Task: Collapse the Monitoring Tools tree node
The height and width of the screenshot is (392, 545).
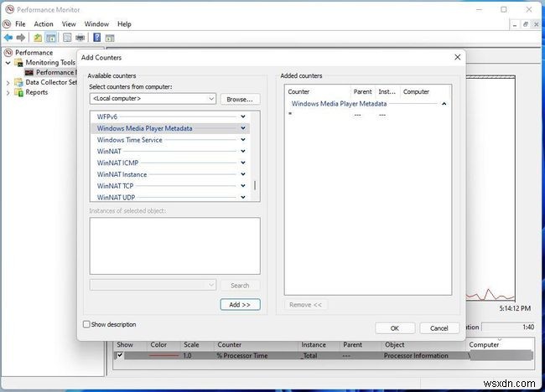Action: click(8, 63)
